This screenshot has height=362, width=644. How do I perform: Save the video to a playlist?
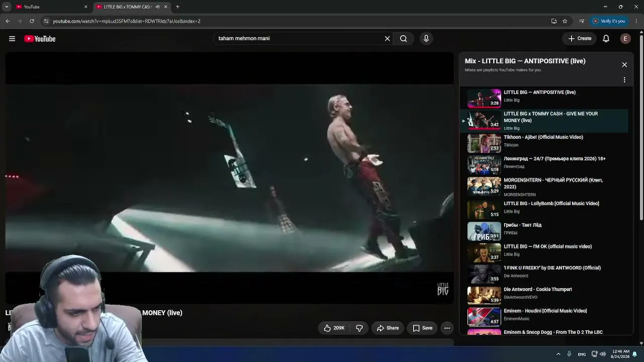[x=423, y=328]
